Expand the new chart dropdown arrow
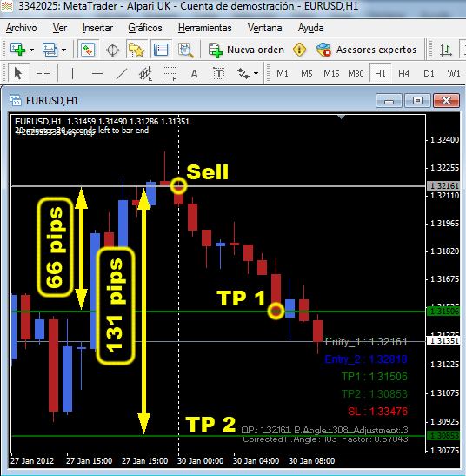This screenshot has height=476, width=466. point(31,50)
